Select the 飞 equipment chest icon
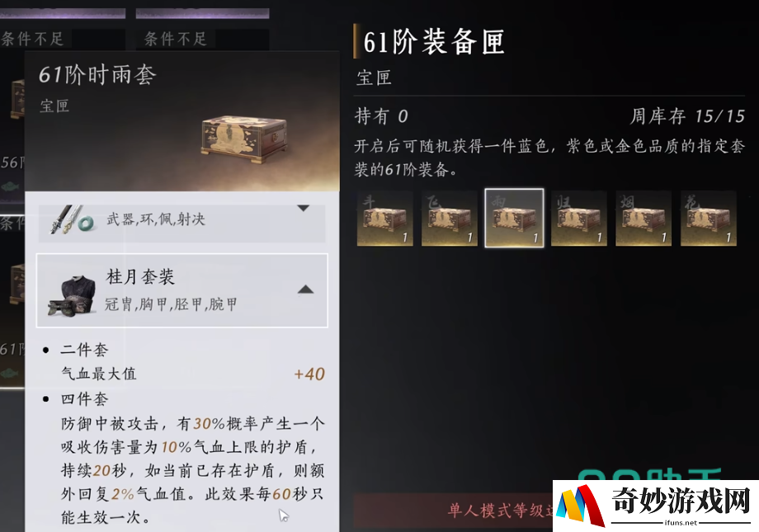 click(x=449, y=219)
